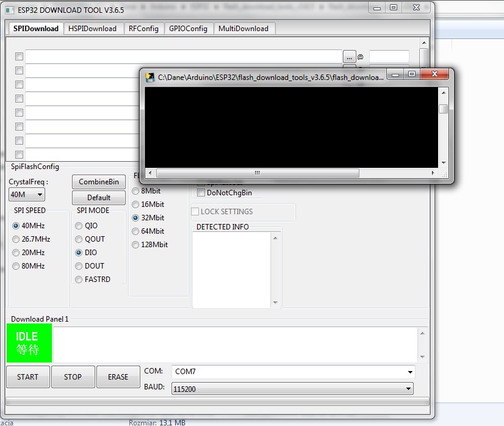Viewport: 504px width, 426px height.
Task: Select 20MHz SPI speed
Action: click(29, 253)
